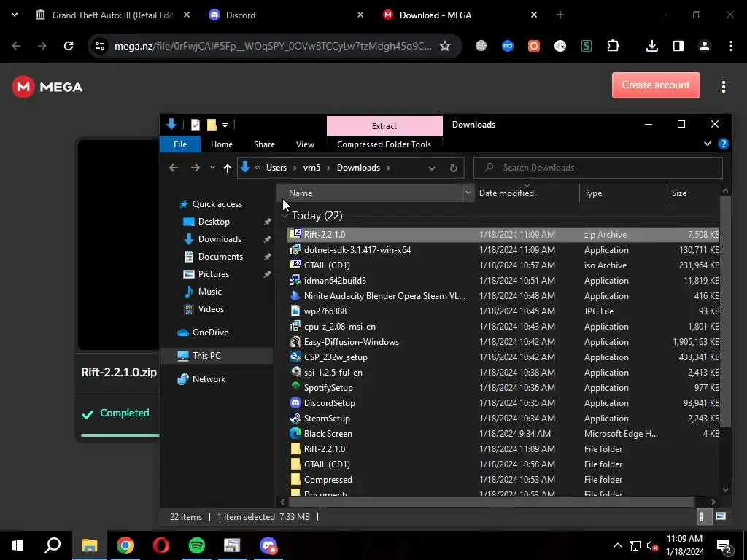The height and width of the screenshot is (560, 747).
Task: Select the DiscordSetup file icon
Action: pos(295,402)
